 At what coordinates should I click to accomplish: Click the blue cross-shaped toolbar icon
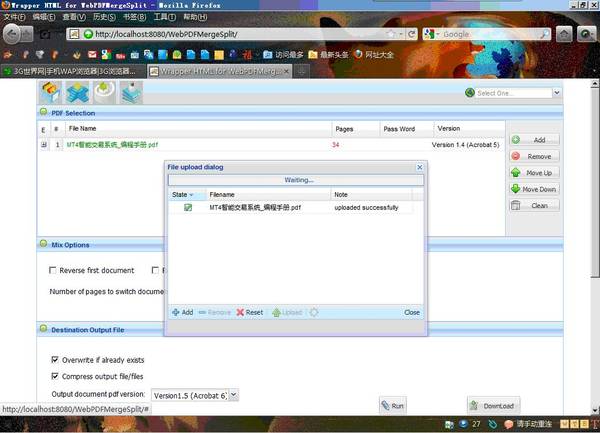[77, 92]
